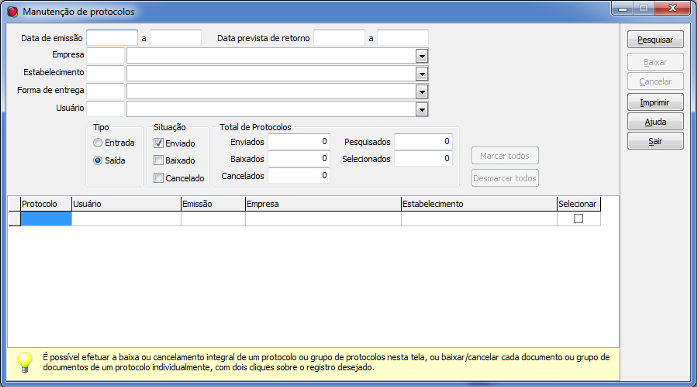
Task: Click the Estabelecimento column header in grid
Action: click(x=480, y=204)
